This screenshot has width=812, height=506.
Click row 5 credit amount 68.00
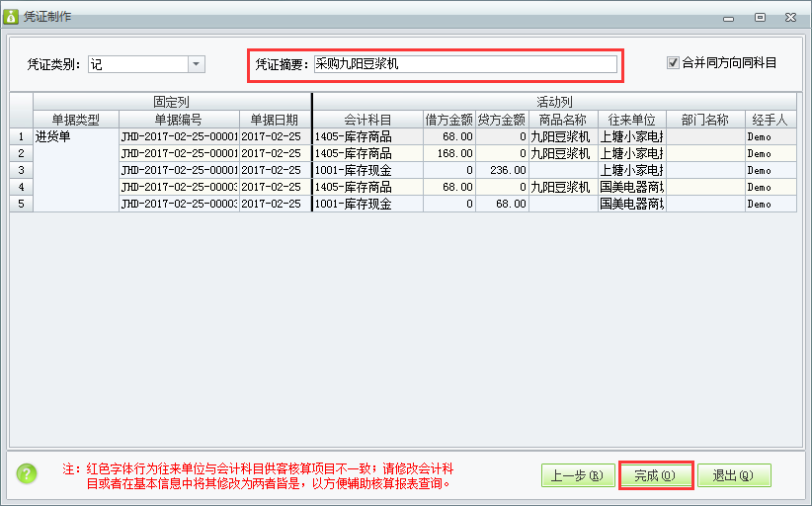coord(502,204)
